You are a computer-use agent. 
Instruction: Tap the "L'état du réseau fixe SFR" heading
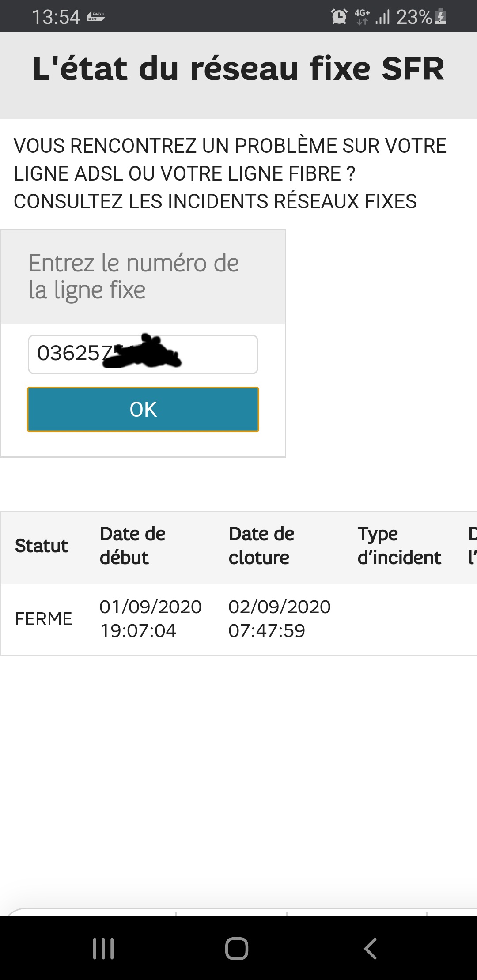238,69
